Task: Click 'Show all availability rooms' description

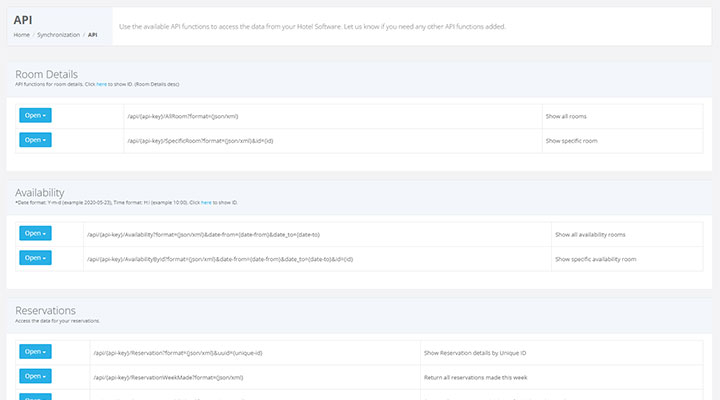Action: 590,235
